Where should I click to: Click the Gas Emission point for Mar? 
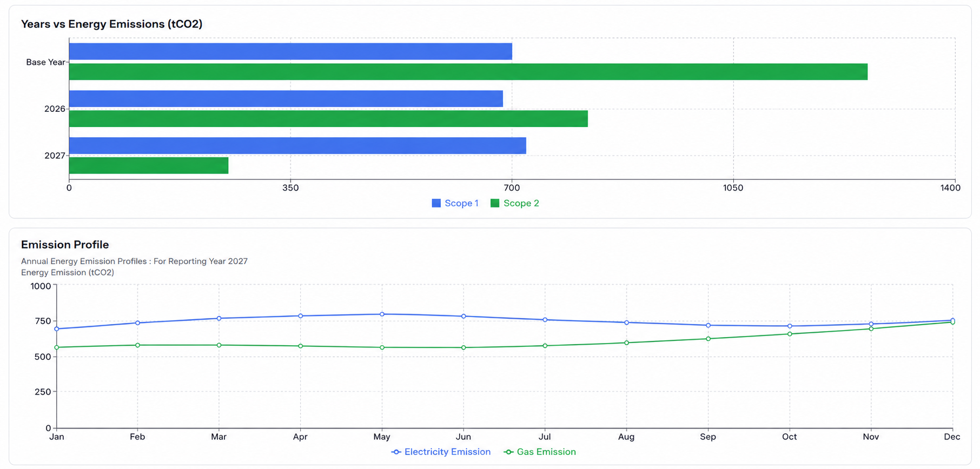[219, 345]
